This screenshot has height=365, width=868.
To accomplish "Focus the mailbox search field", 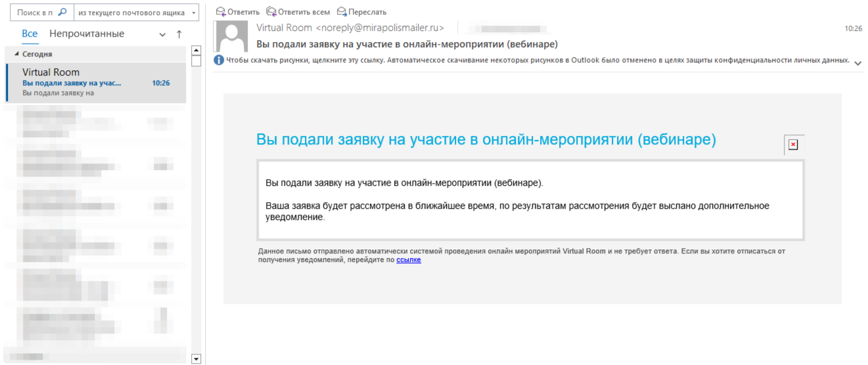I will pyautogui.click(x=35, y=12).
